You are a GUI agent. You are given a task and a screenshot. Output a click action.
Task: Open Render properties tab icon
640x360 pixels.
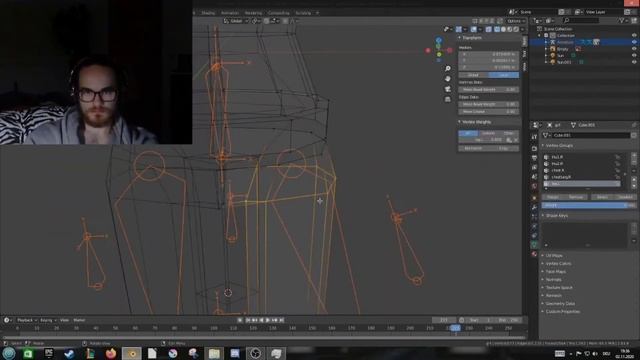534,149
